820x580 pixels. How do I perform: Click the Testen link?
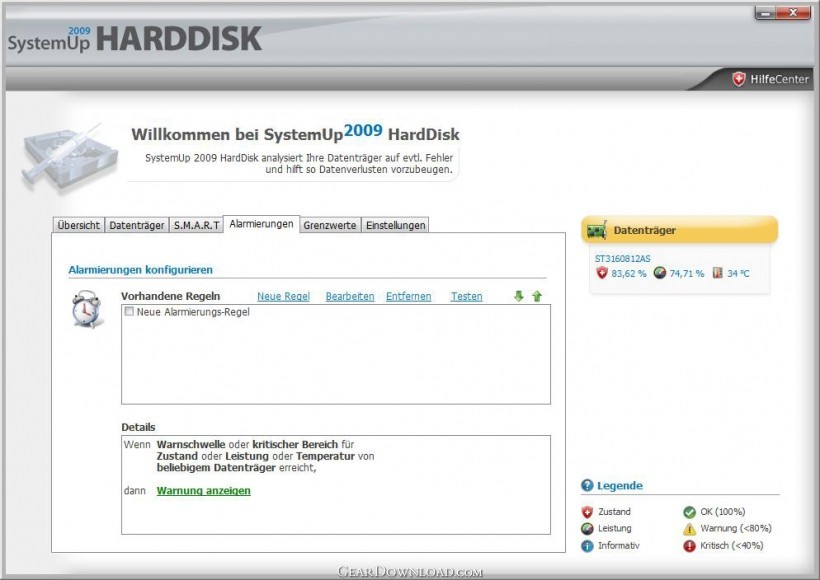(466, 297)
